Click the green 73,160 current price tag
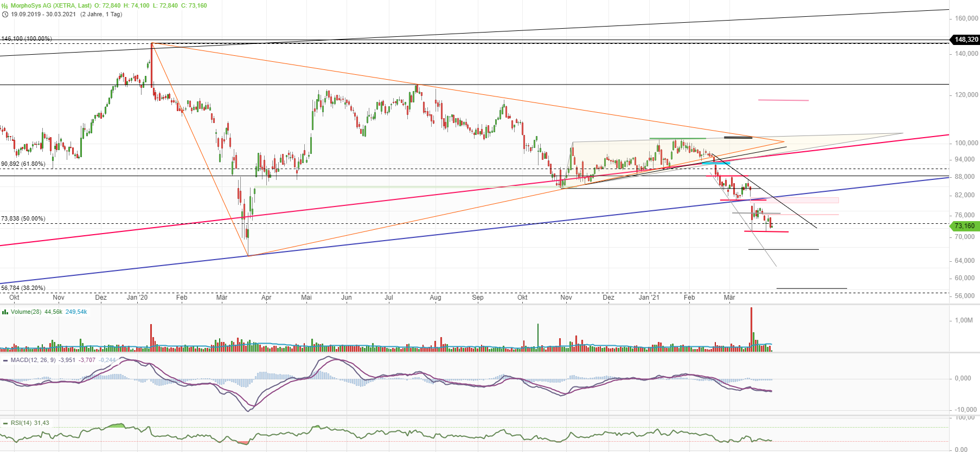This screenshot has width=980, height=452. tap(964, 226)
